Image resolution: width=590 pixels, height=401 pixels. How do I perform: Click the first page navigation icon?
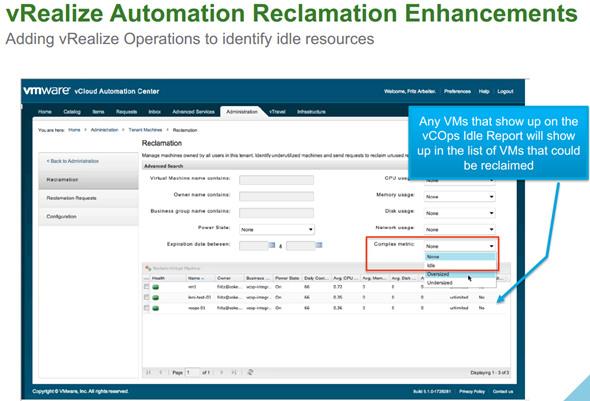[x=149, y=372]
